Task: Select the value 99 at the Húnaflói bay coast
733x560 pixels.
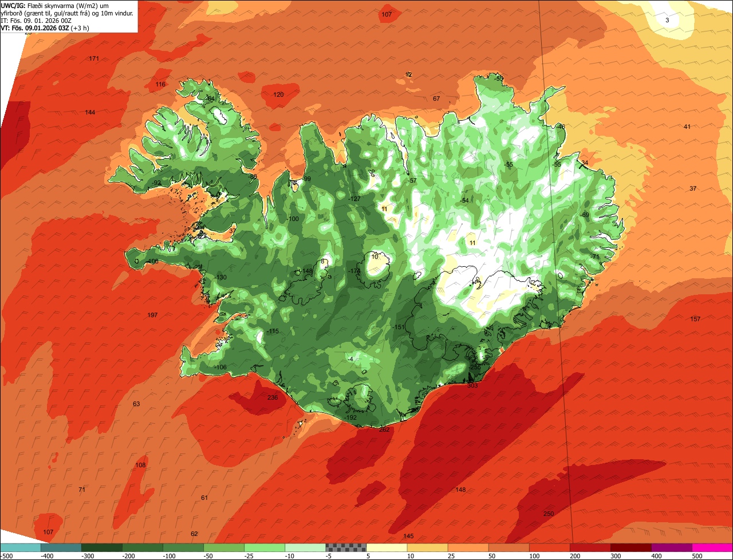Action: coord(308,179)
